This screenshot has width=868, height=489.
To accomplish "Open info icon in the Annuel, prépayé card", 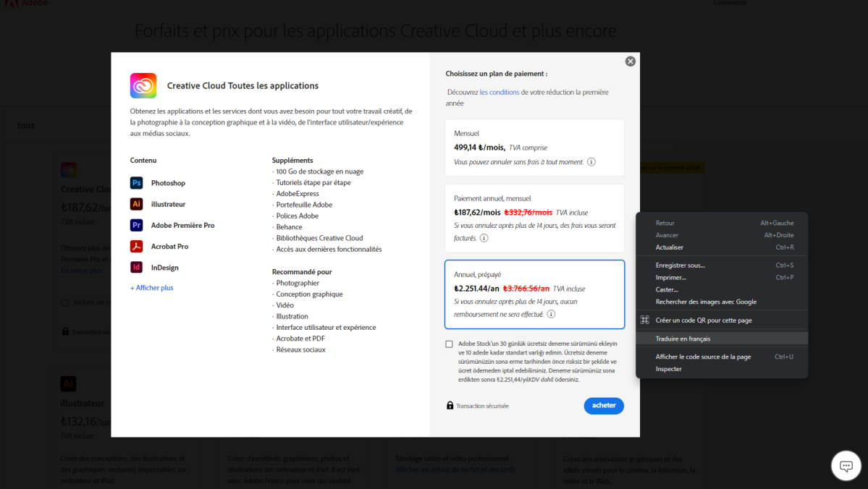I will tap(551, 314).
